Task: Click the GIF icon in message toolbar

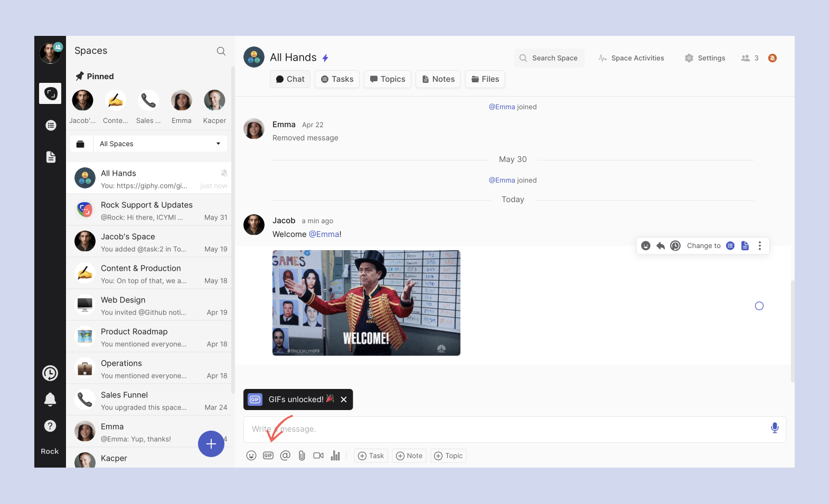Action: [268, 455]
